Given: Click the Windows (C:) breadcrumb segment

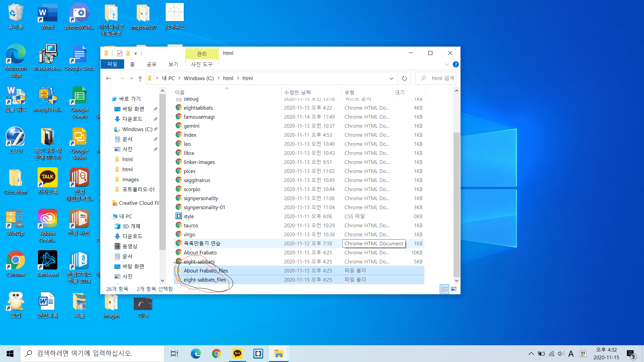Looking at the screenshot, I should 199,78.
